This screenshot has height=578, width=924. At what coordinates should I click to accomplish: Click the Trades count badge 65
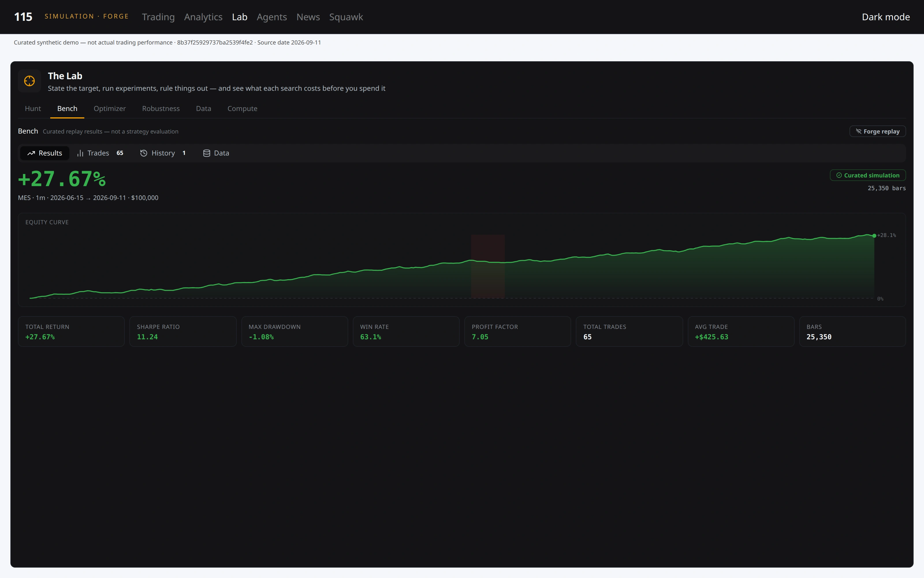click(x=120, y=153)
